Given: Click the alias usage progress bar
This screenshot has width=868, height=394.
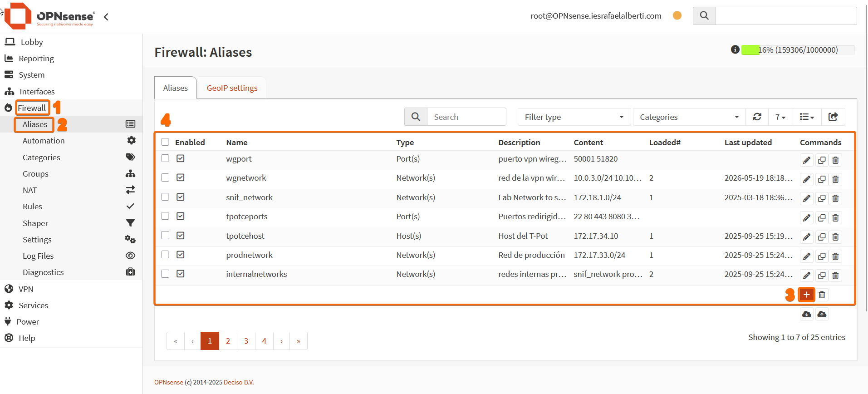Looking at the screenshot, I should (x=798, y=50).
